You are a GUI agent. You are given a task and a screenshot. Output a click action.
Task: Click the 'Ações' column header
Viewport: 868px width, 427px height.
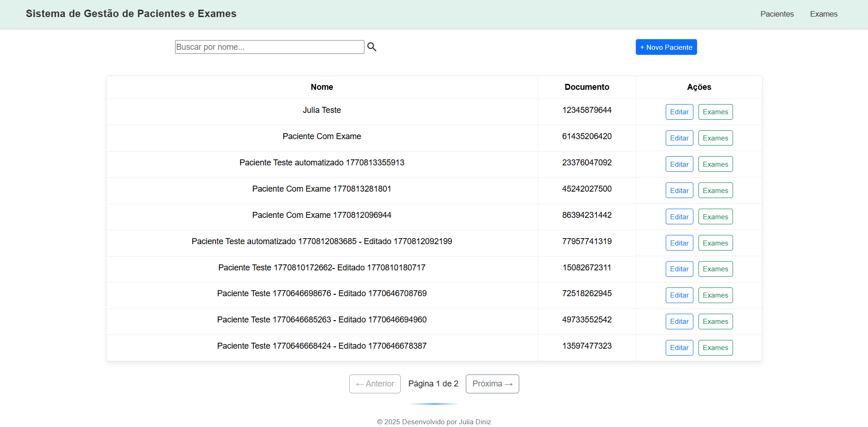point(699,87)
